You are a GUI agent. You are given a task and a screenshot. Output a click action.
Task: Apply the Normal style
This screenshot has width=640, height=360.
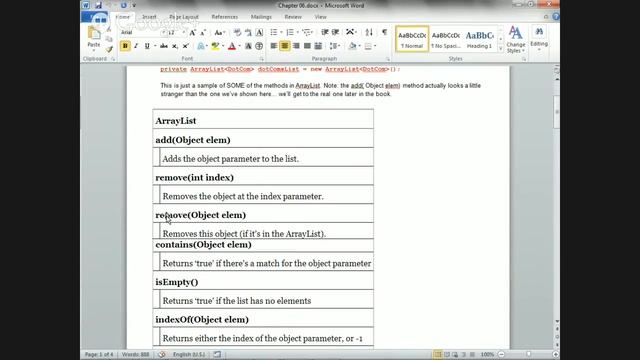(412, 39)
